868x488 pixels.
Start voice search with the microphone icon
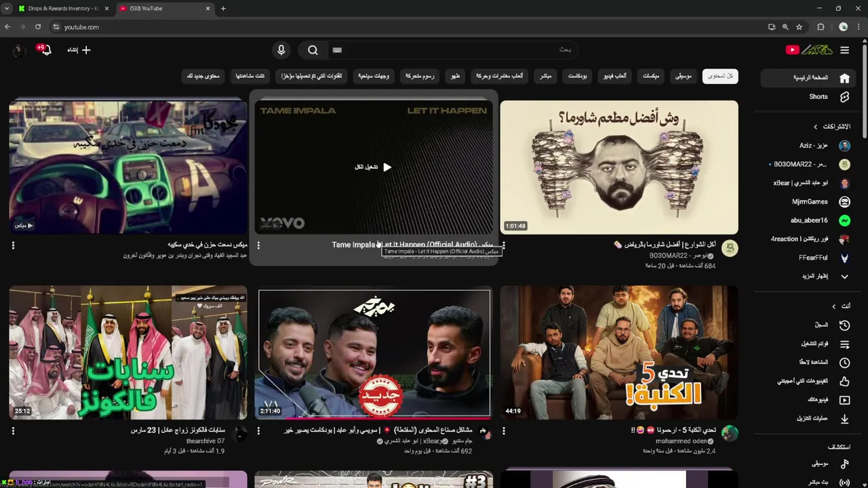[x=281, y=49]
